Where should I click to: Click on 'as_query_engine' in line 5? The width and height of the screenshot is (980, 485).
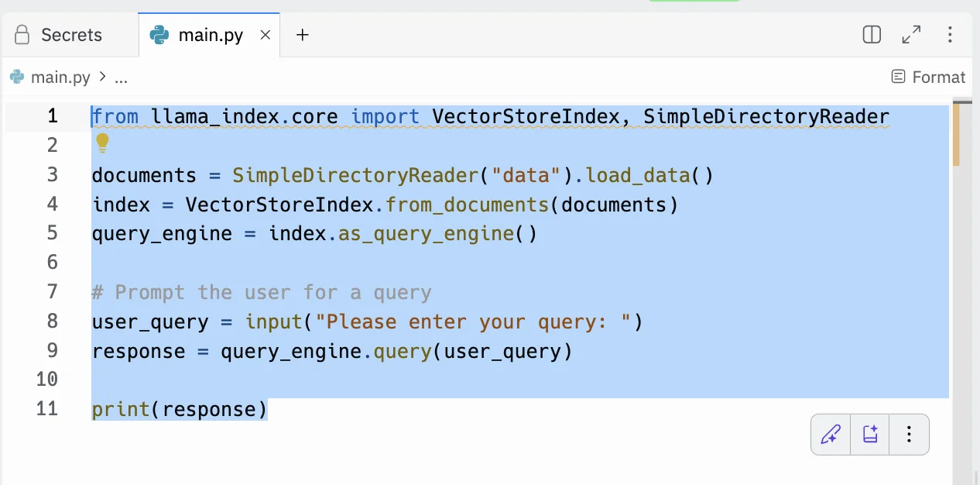pyautogui.click(x=426, y=234)
